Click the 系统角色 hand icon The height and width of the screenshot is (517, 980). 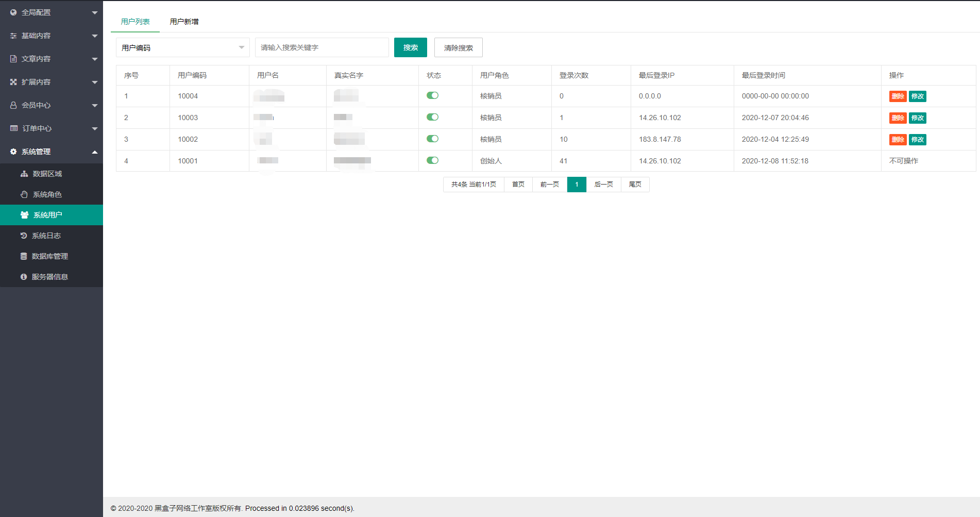pos(24,194)
